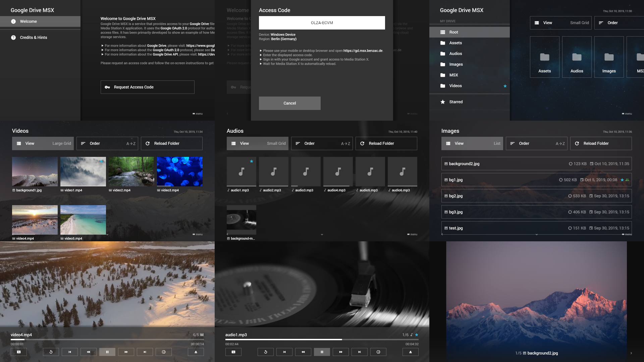Play audio2.mp3 music note tile

tap(274, 172)
